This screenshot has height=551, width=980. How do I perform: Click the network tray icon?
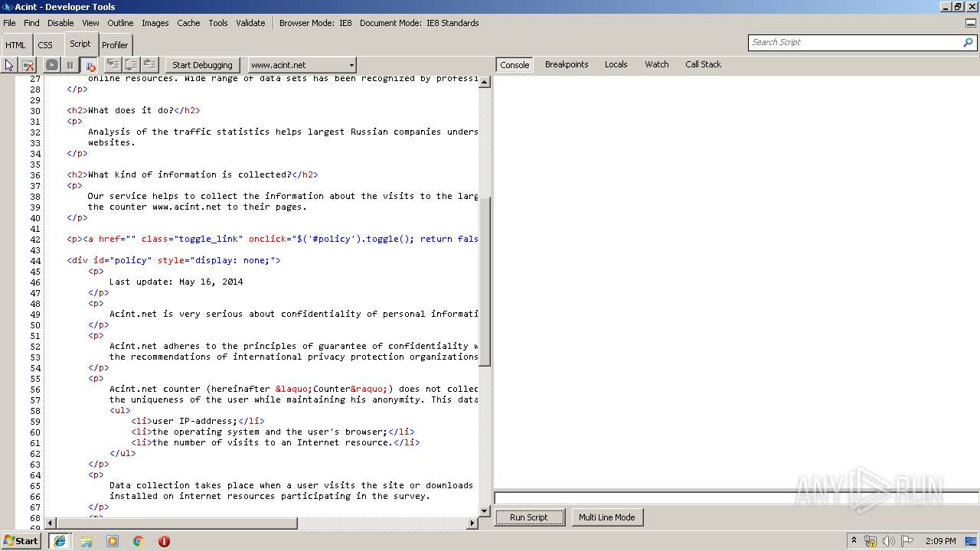(x=871, y=541)
